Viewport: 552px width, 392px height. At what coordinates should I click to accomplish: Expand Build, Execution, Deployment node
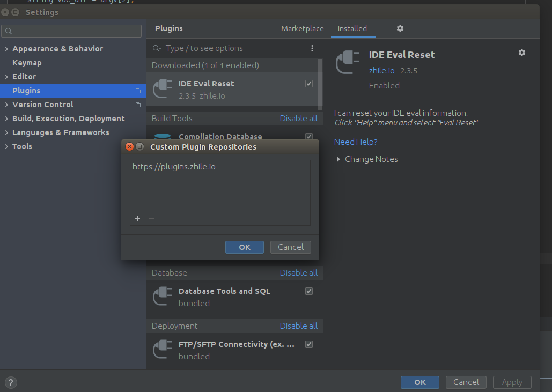pyautogui.click(x=6, y=119)
